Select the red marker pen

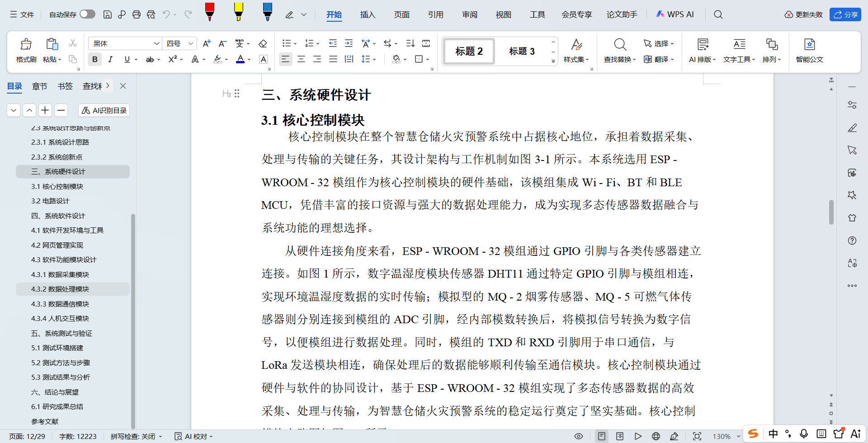pos(210,12)
